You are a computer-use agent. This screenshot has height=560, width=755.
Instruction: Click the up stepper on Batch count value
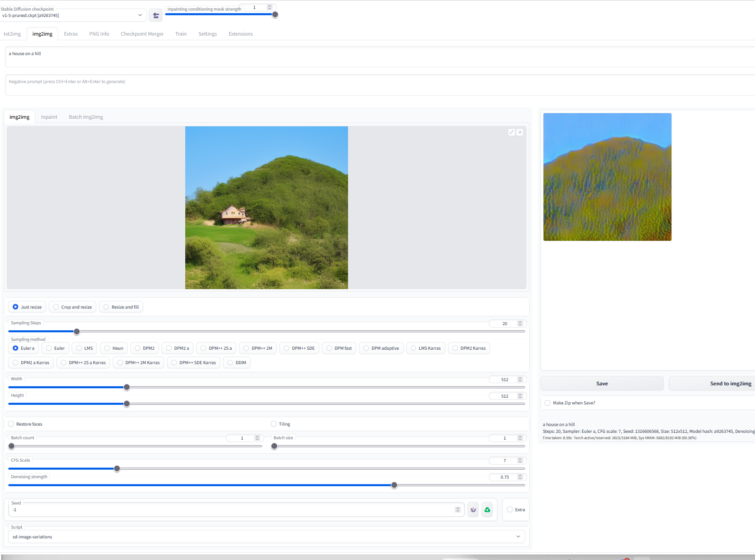click(x=257, y=436)
